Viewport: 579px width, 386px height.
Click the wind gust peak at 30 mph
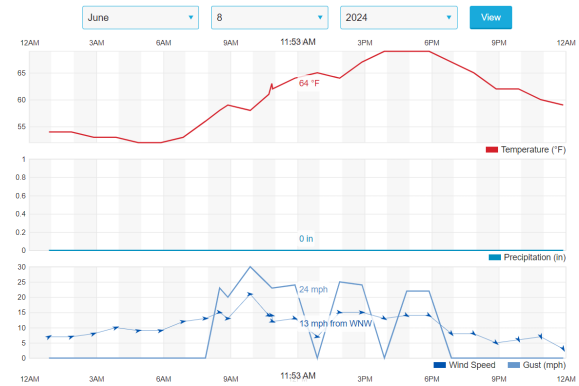pos(250,267)
